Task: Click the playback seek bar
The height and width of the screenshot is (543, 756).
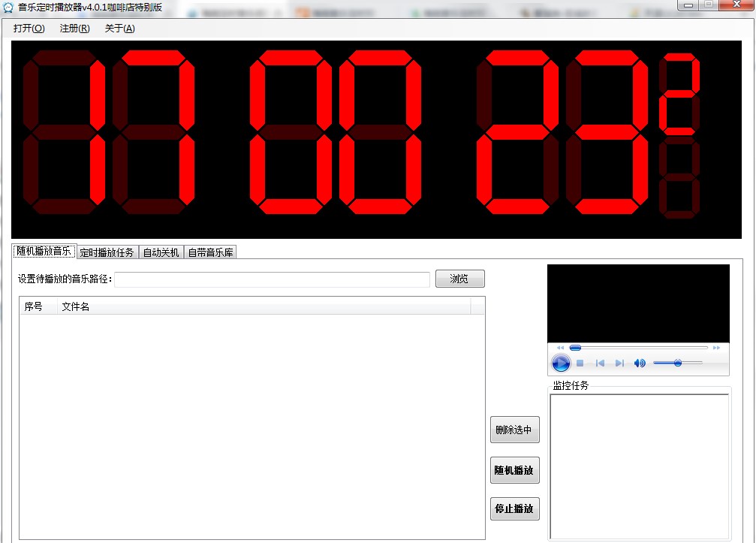Action: (x=639, y=348)
